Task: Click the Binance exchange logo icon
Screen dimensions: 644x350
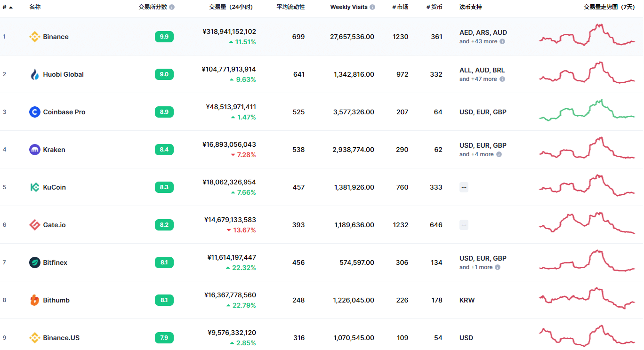Action: (35, 37)
